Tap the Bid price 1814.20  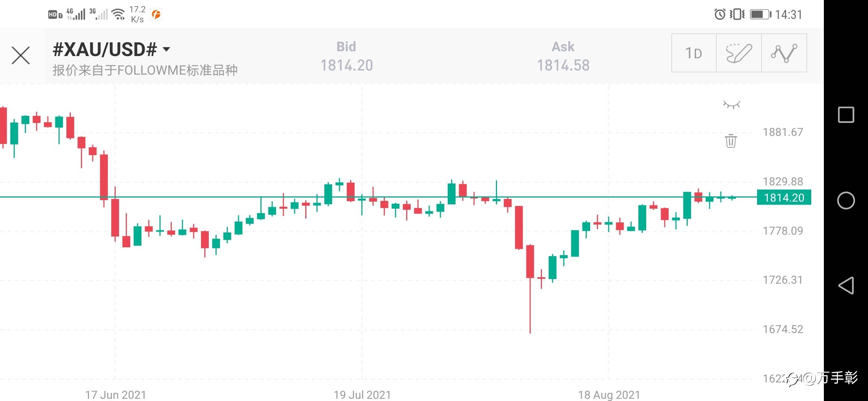coord(346,65)
